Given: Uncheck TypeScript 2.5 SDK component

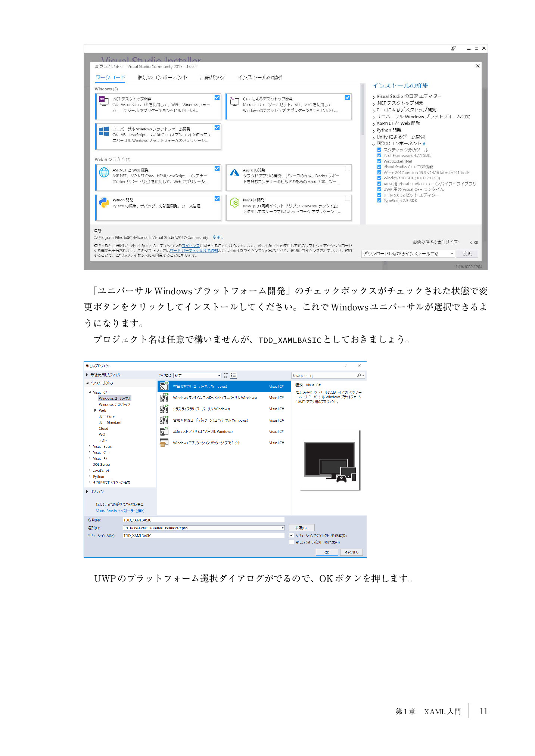Looking at the screenshot, I should pos(379,201).
